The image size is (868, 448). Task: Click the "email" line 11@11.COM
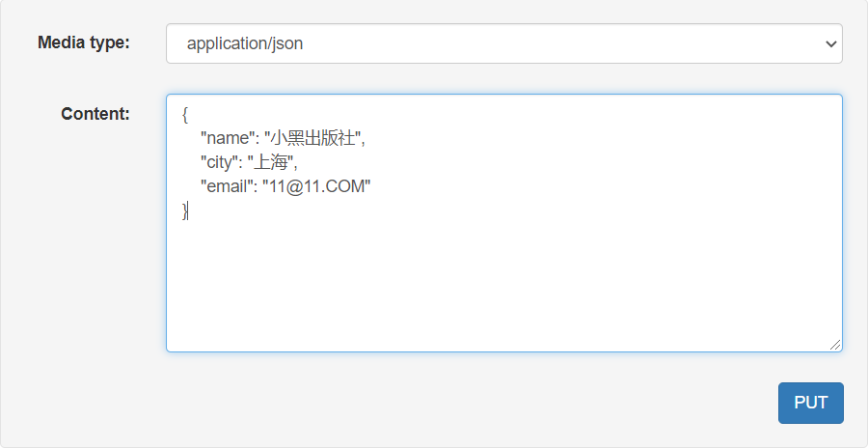285,186
